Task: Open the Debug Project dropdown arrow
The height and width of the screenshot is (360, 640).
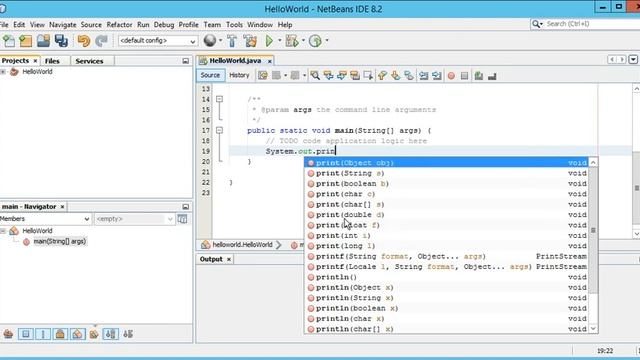Action: coord(303,40)
